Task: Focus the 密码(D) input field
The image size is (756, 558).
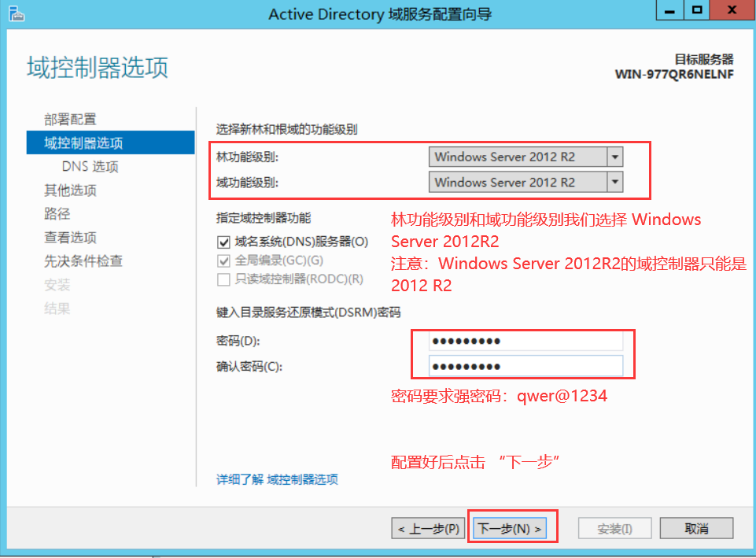Action: [526, 341]
